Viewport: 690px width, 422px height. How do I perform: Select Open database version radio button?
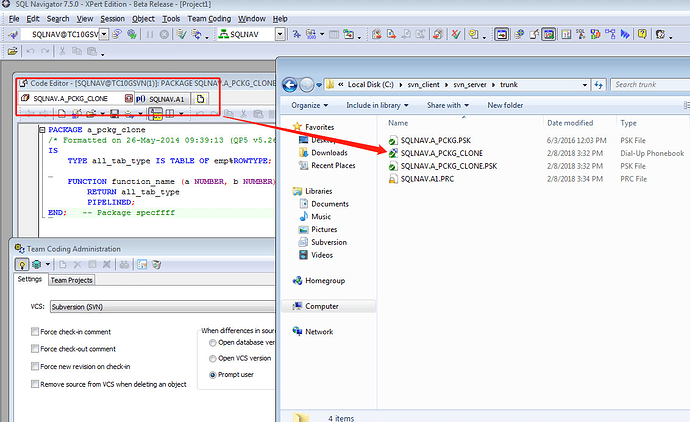(213, 343)
